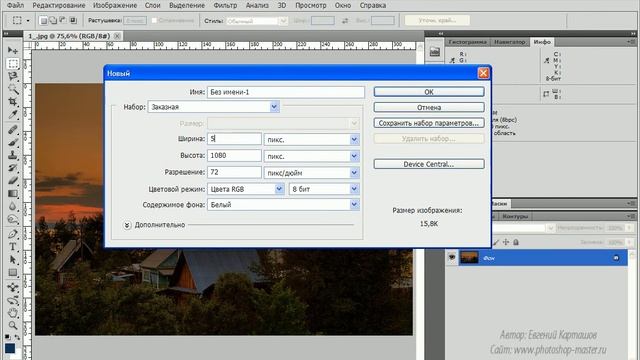Viewport: 640px width, 360px height.
Task: Close the Новый dialog
Action: point(483,73)
